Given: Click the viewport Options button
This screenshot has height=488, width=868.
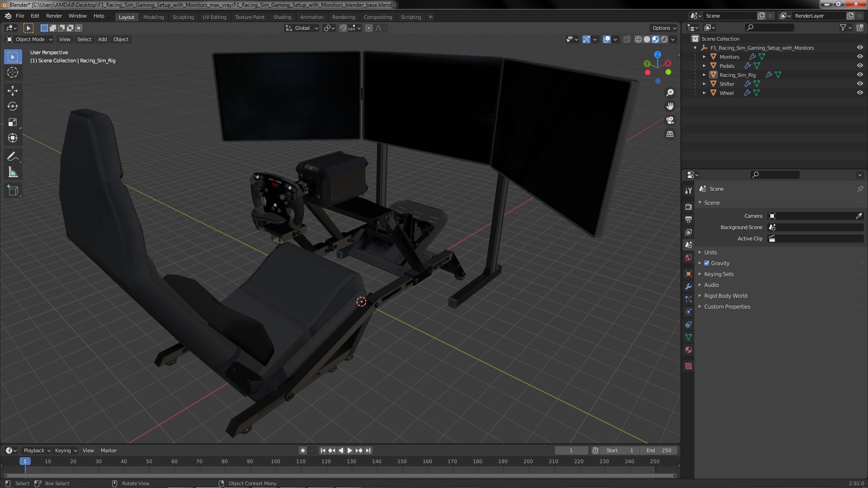Looking at the screenshot, I should pos(664,28).
